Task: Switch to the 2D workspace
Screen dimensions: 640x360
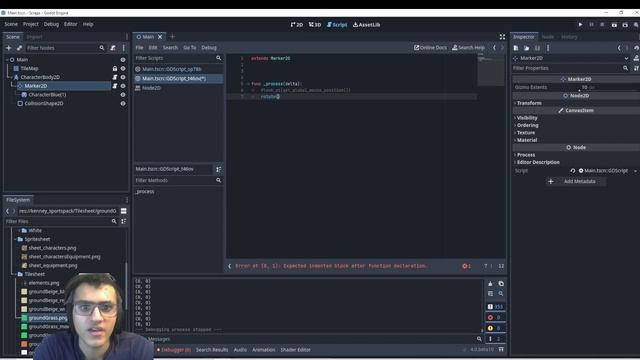Action: click(297, 24)
